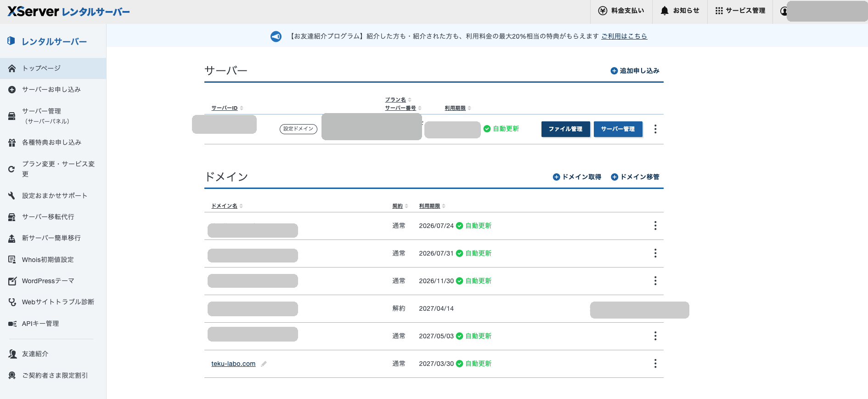Click the key icon beside APIキー管理

(12, 324)
